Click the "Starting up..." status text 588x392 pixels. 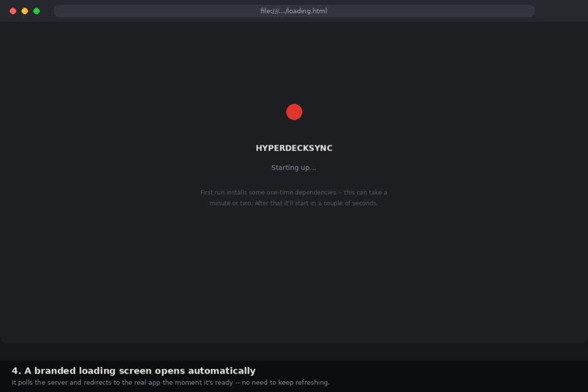pos(293,168)
